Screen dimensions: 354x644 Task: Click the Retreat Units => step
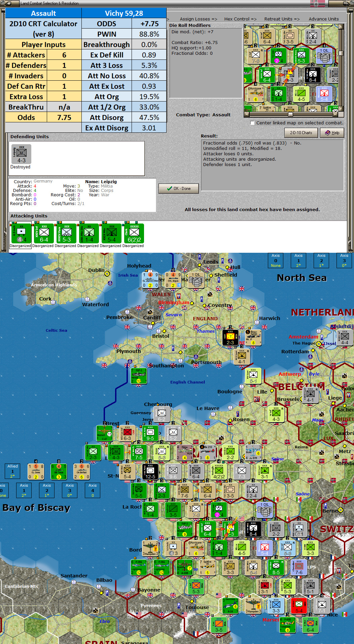coord(282,19)
